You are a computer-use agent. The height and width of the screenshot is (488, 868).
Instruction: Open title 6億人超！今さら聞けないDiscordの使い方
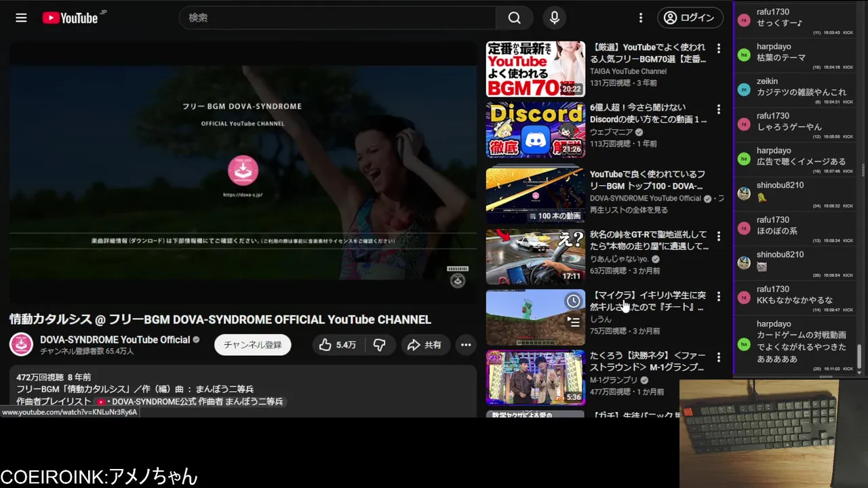point(648,113)
